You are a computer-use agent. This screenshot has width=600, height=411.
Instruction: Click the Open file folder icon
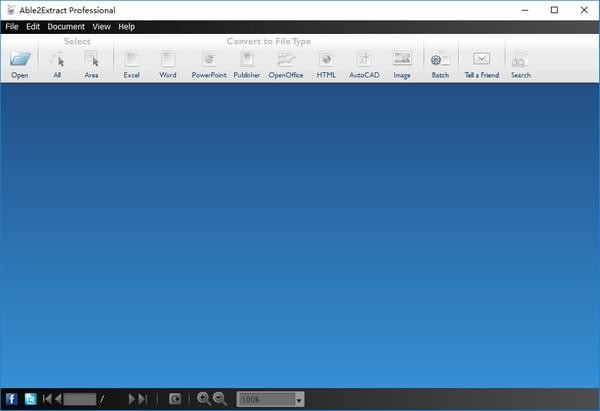pos(20,61)
